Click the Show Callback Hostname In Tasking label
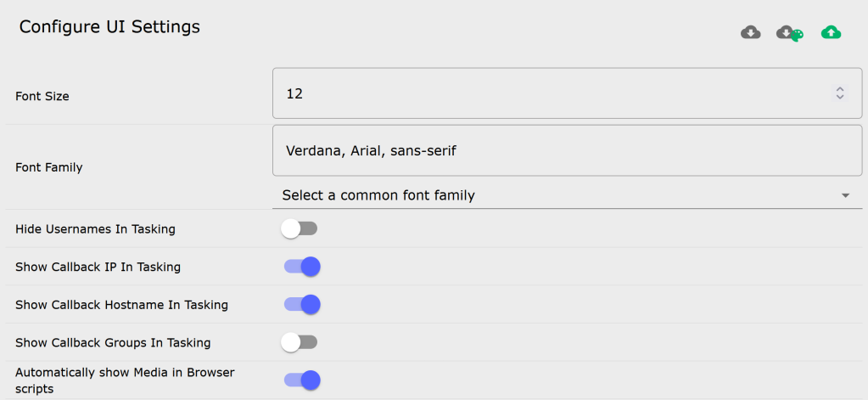 [x=122, y=305]
